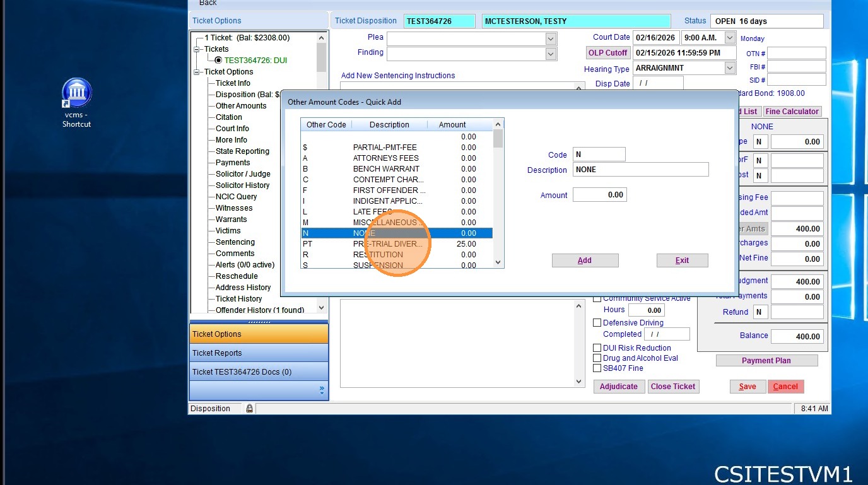Open the Plea dropdown
This screenshot has height=485, width=868.
click(551, 38)
